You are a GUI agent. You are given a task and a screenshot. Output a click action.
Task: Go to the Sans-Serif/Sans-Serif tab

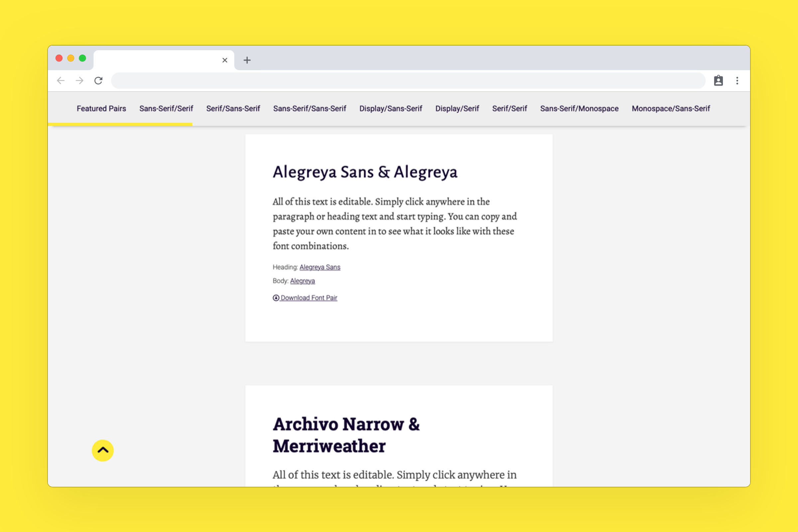pyautogui.click(x=310, y=109)
